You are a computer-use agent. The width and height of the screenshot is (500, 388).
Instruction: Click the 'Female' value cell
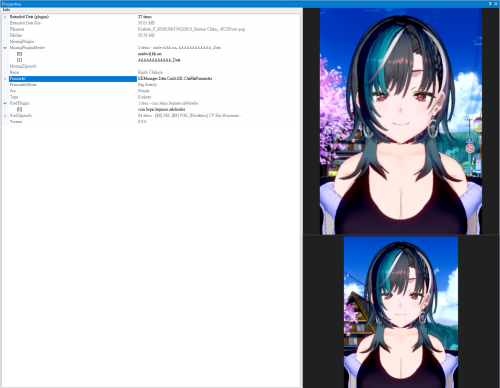coord(144,91)
